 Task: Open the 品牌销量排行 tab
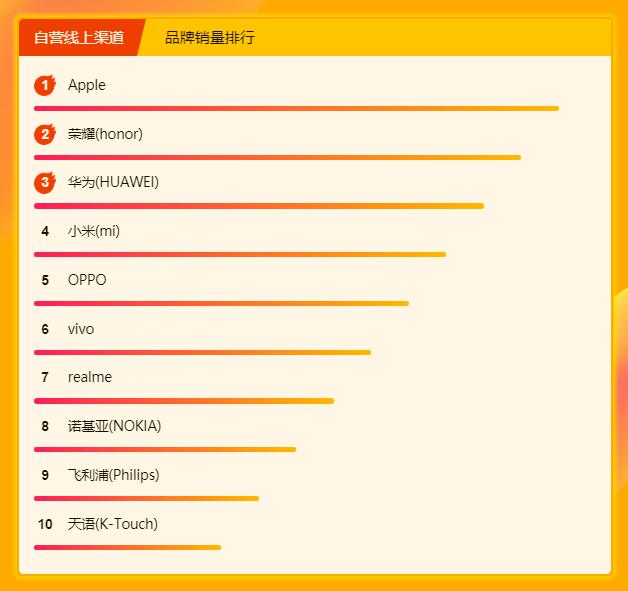[209, 37]
